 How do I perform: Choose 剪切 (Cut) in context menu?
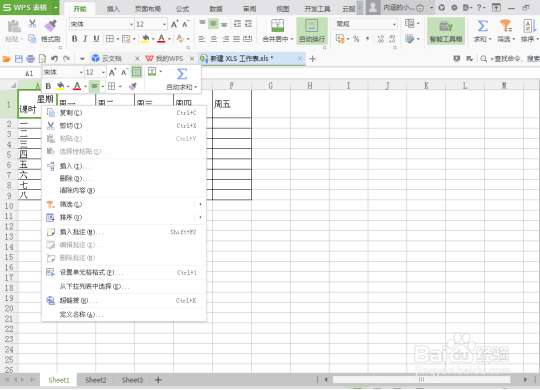coord(124,126)
